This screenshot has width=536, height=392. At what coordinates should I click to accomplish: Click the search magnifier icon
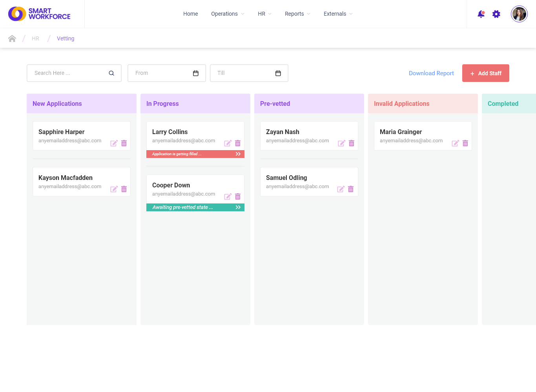111,73
